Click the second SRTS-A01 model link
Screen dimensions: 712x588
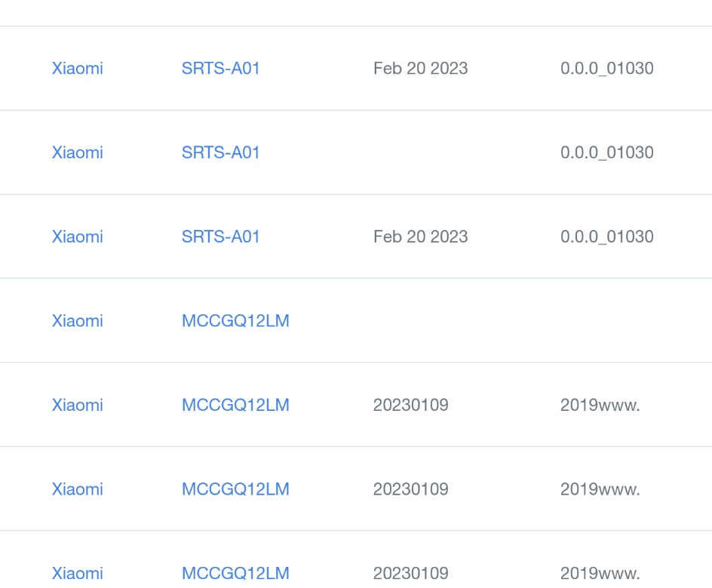tap(220, 152)
